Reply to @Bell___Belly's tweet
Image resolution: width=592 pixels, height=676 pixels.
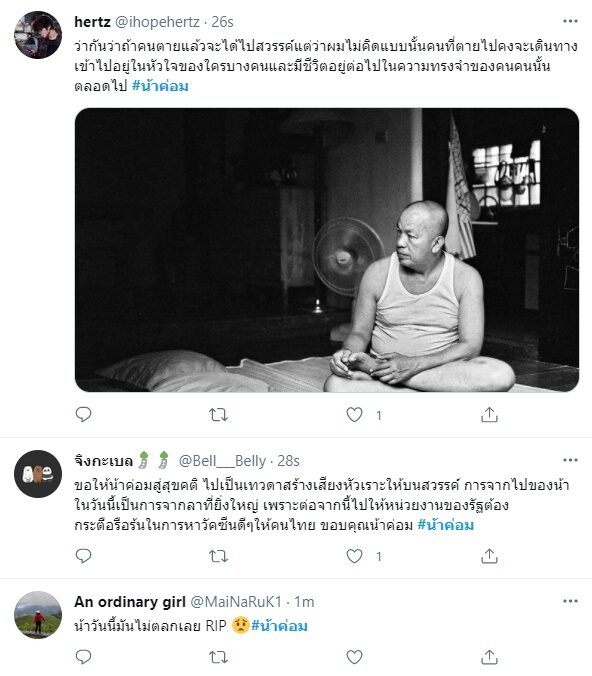(83, 556)
